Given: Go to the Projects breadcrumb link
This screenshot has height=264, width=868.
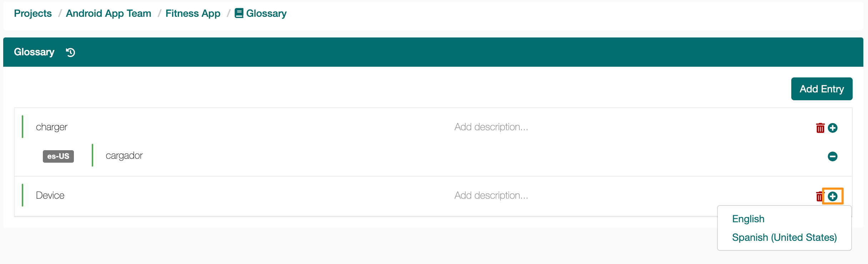Looking at the screenshot, I should (33, 13).
